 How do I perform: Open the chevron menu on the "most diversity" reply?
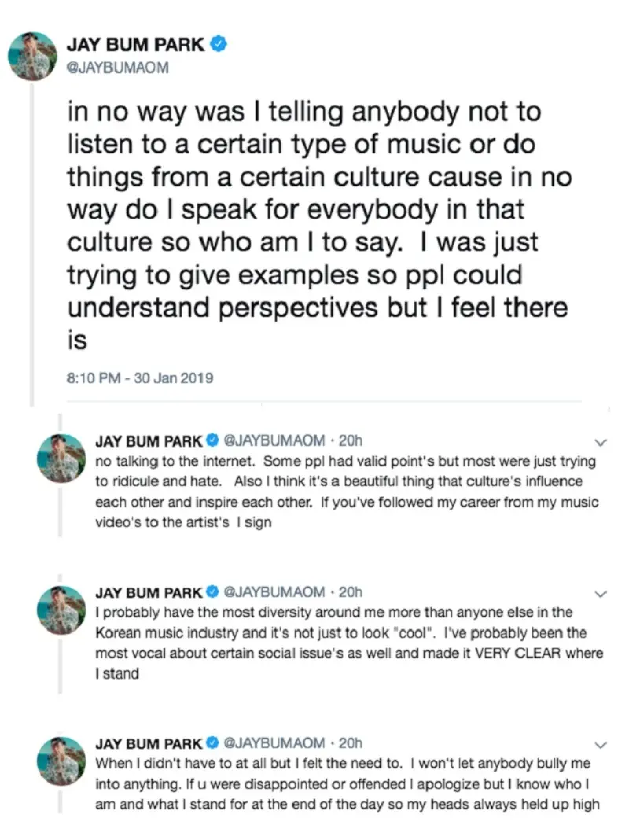click(x=602, y=593)
